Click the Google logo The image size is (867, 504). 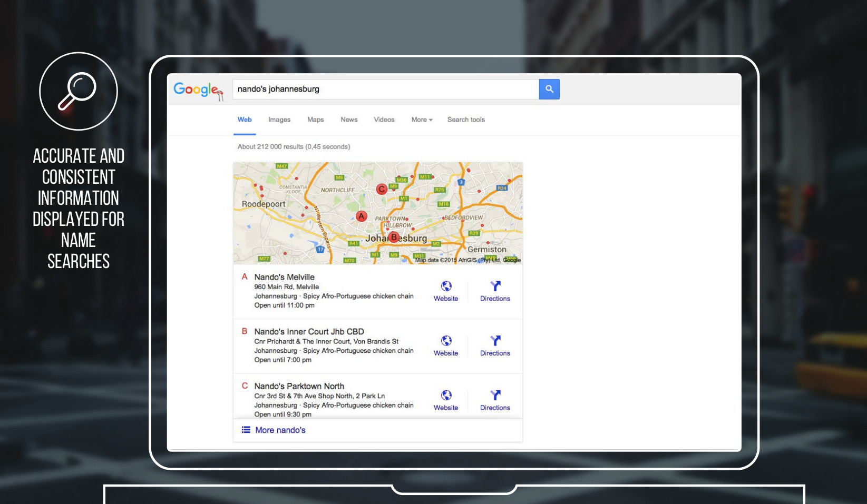pos(196,90)
